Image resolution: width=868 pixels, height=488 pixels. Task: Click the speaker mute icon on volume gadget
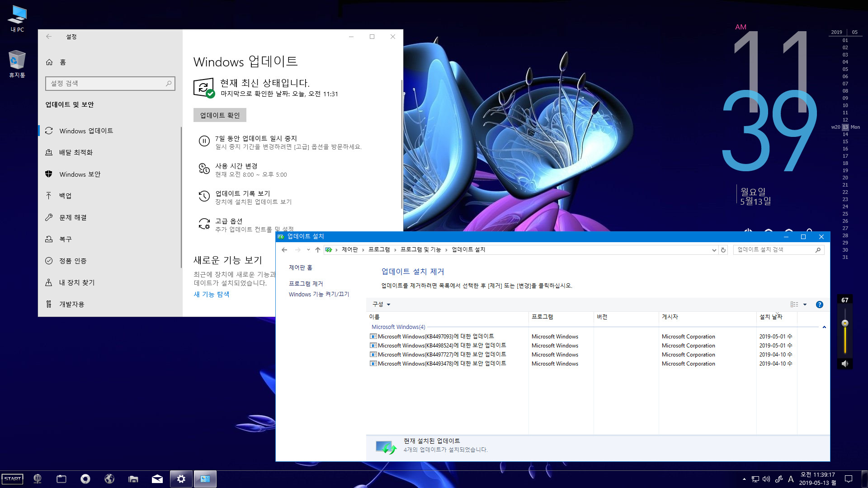coord(844,364)
